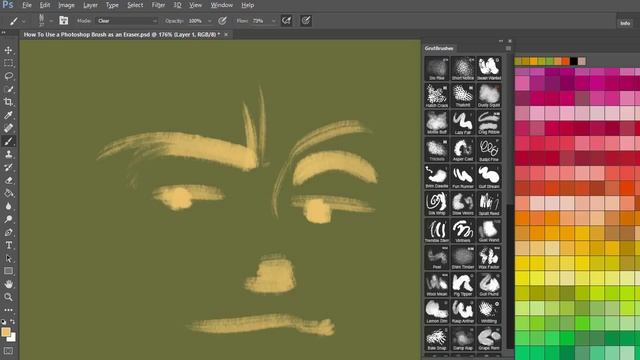
Task: Open the Brush Settings panel from options bar
Action: coord(63,20)
